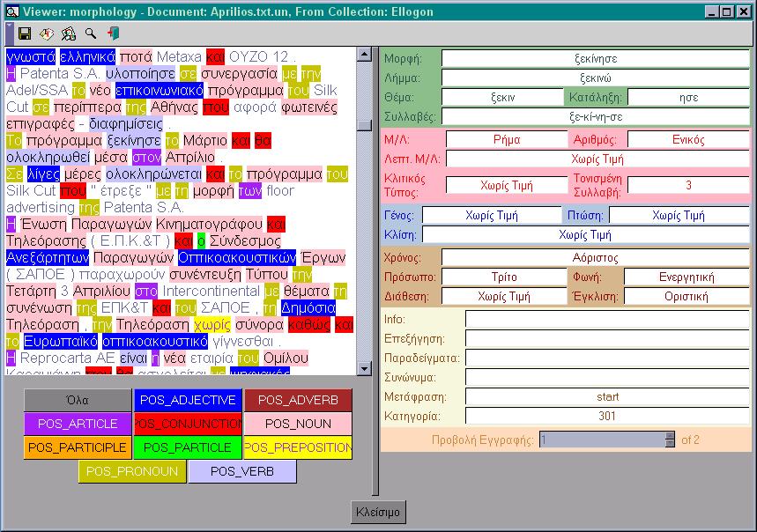
Task: Click the font/text color icon in toolbar
Action: 47,33
